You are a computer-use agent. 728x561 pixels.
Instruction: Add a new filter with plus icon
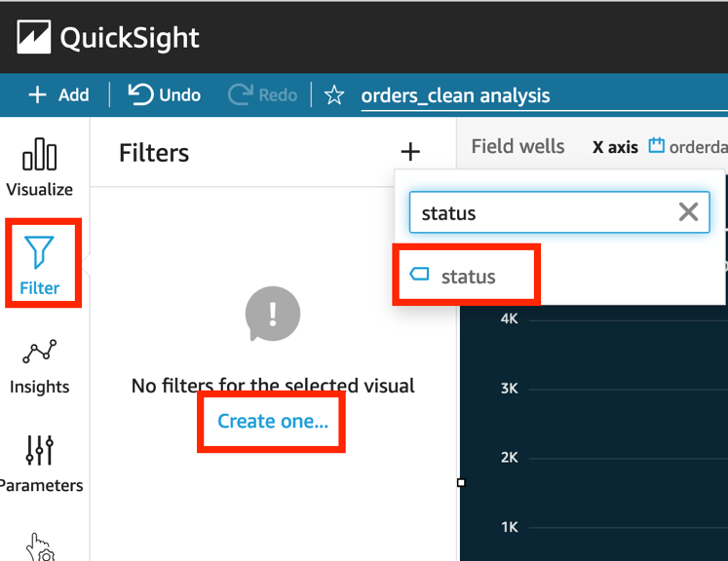pos(410,152)
